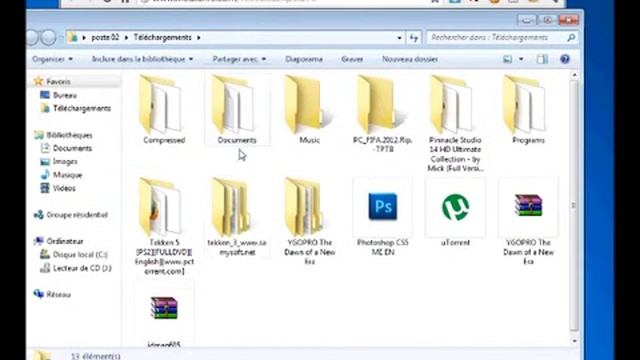
Task: Click the change view icon
Action: coord(507,59)
